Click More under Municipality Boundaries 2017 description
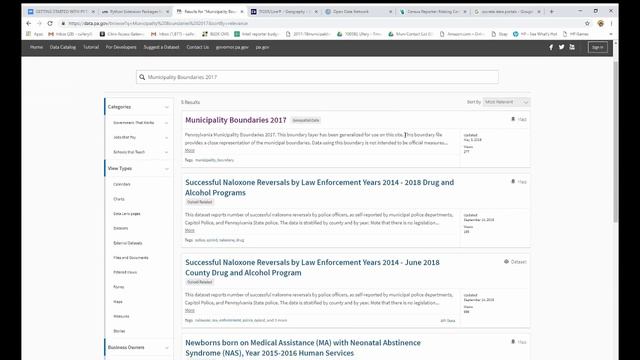Viewport: 640px width, 360px height. tap(189, 151)
